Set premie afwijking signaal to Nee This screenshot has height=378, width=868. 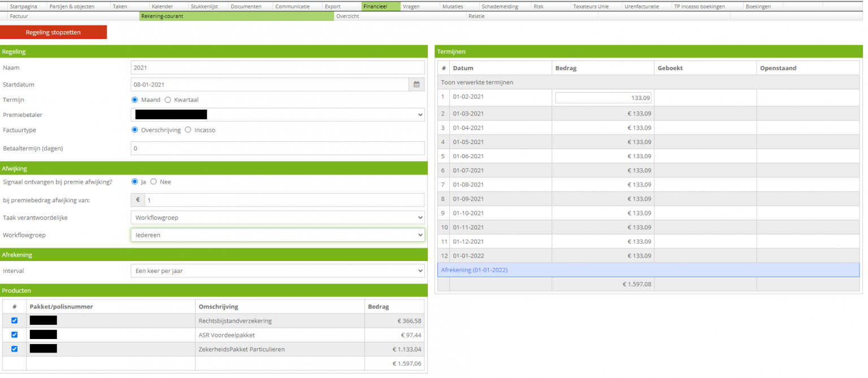154,182
